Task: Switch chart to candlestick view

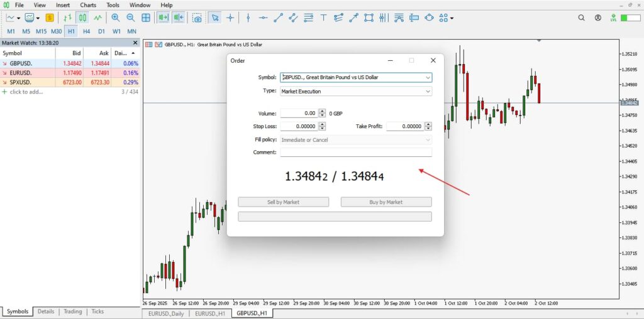Action: (82, 18)
